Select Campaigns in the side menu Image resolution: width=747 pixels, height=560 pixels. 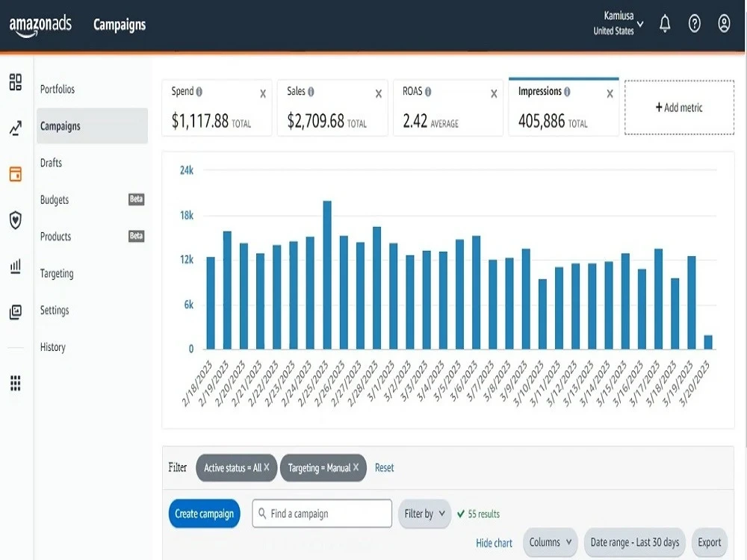[x=92, y=125]
